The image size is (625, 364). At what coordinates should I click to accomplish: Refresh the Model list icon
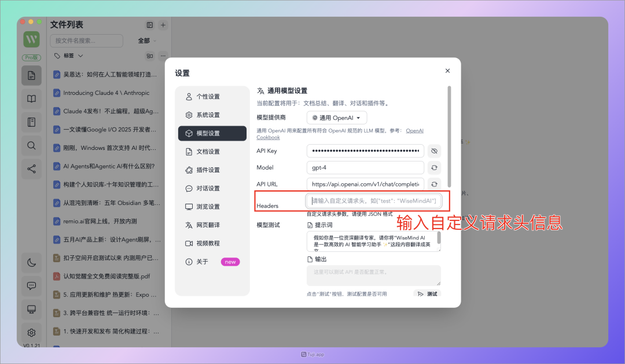tap(434, 168)
